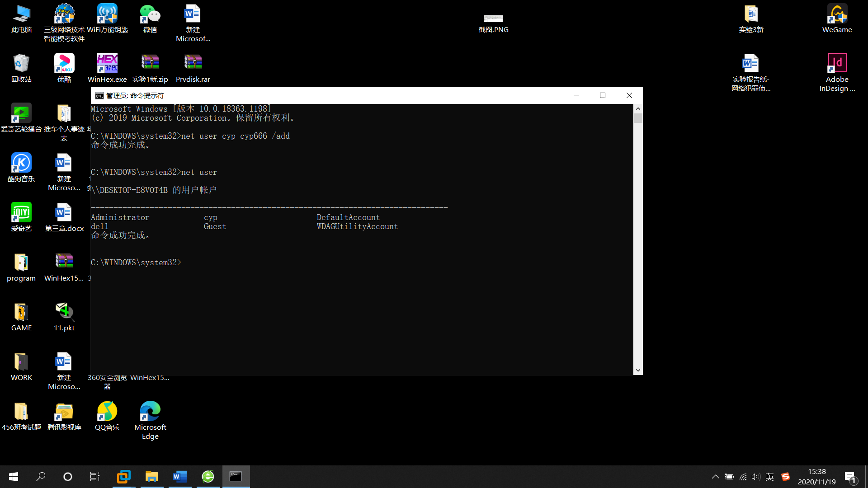Open the WeChat (微信) desktop shortcut
The width and height of the screenshot is (868, 488).
pyautogui.click(x=150, y=14)
